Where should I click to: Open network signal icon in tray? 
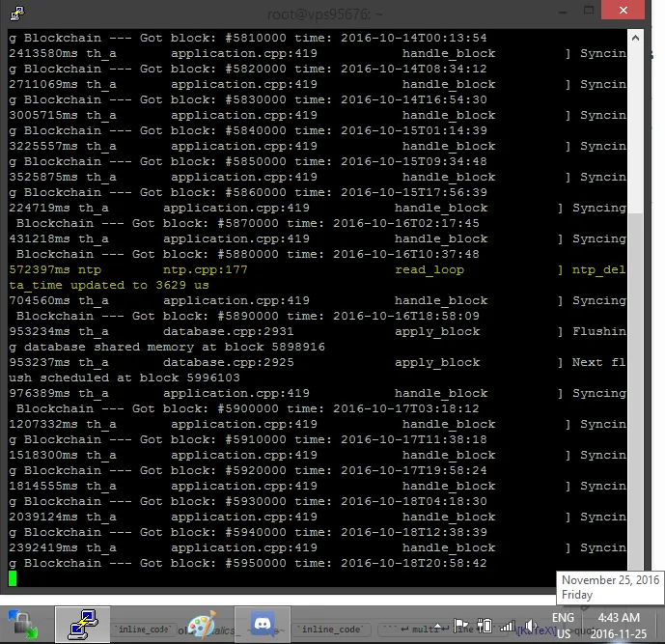[508, 626]
